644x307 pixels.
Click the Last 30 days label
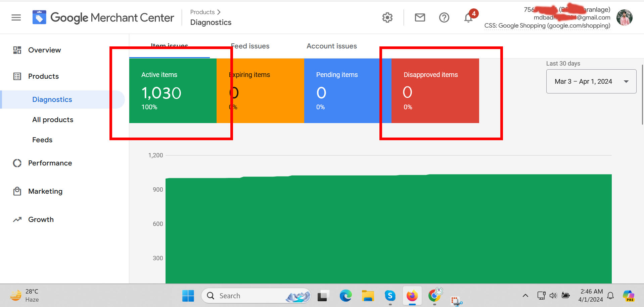pos(563,64)
